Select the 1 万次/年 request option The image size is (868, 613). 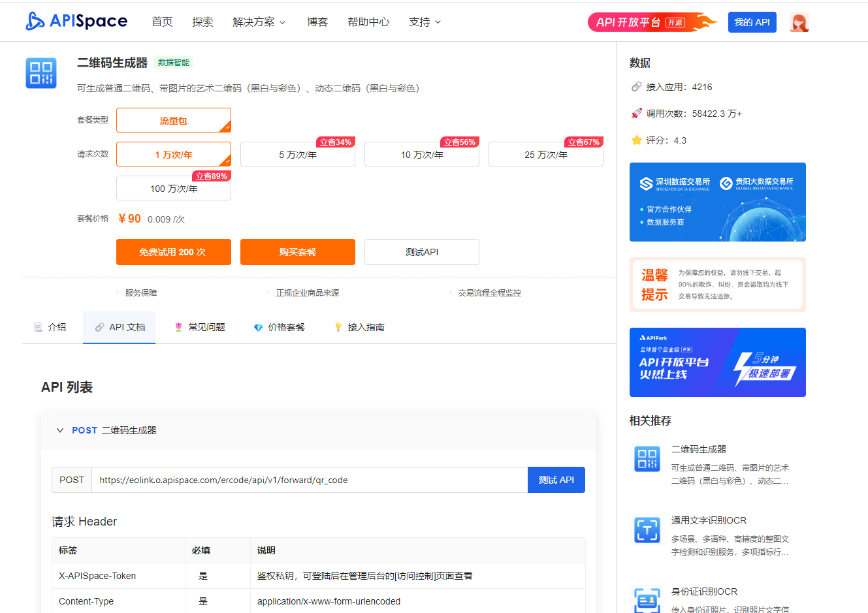point(174,154)
